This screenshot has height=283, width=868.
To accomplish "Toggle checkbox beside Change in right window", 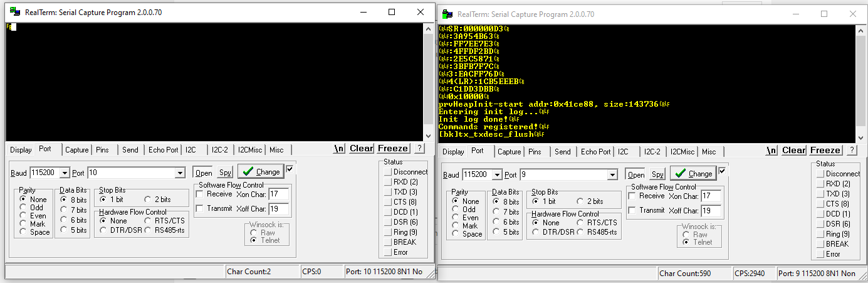I will click(722, 171).
